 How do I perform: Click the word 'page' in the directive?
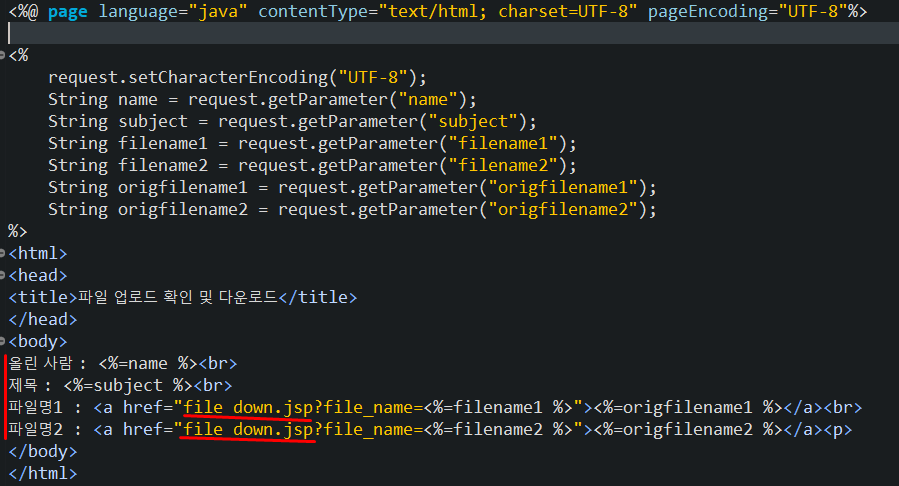tap(68, 11)
